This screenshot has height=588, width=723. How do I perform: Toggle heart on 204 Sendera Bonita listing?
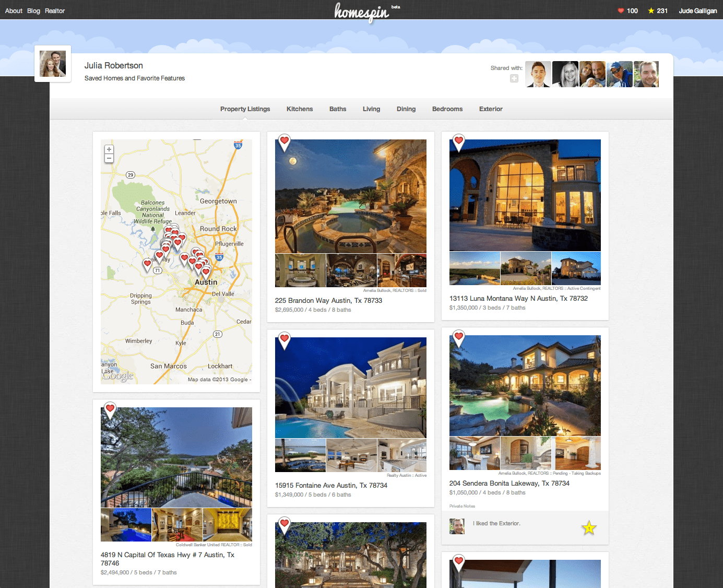(459, 337)
